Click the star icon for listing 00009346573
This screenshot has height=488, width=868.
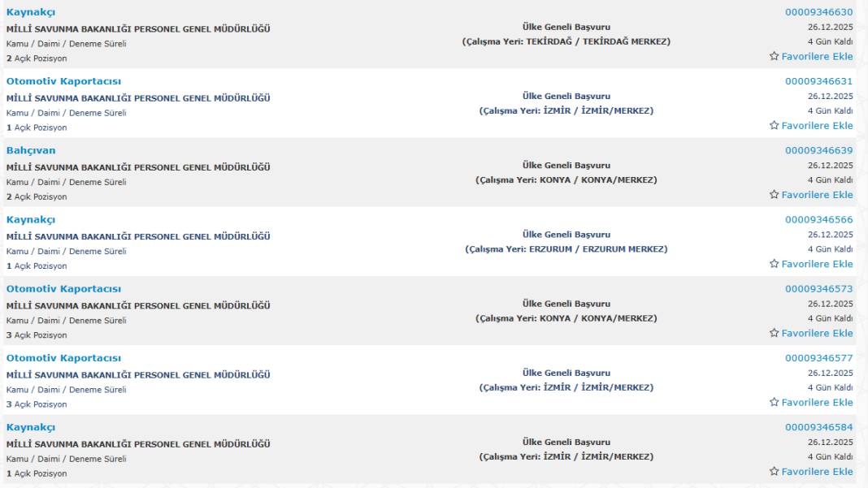coord(775,333)
